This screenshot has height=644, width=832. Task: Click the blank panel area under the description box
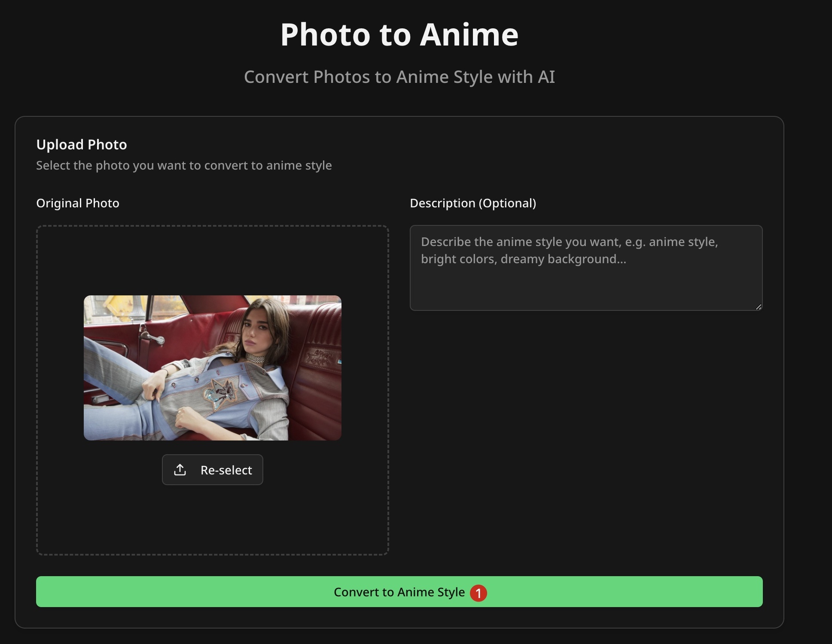[x=586, y=429]
